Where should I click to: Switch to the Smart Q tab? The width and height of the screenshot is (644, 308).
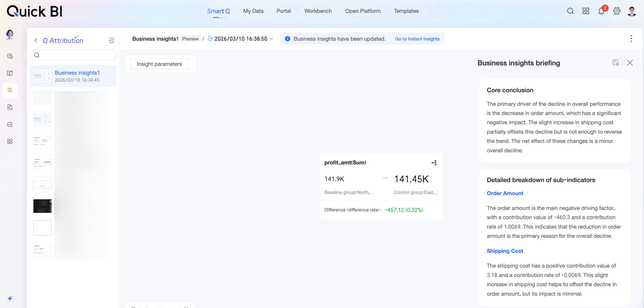point(218,11)
